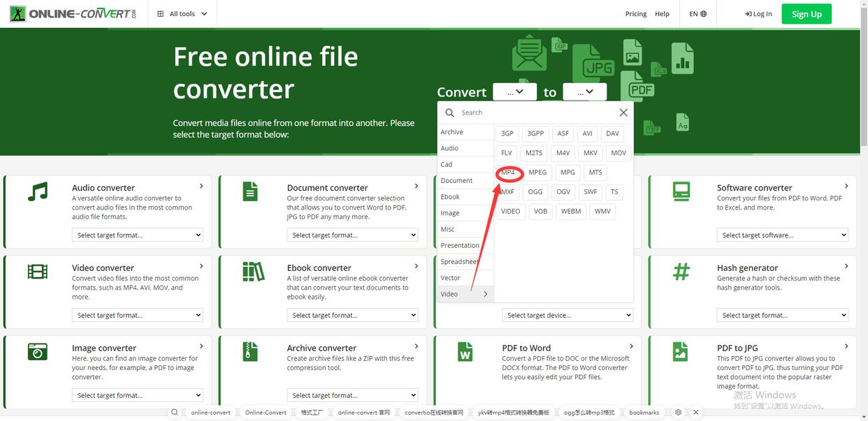The height and width of the screenshot is (421, 868).
Task: Choose the MTS format
Action: pos(595,172)
